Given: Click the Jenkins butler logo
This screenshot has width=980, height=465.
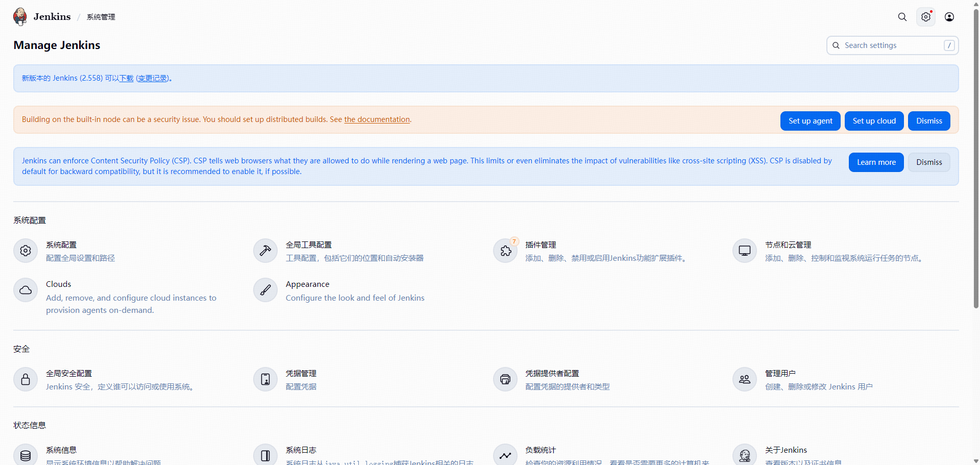Looking at the screenshot, I should coord(20,17).
